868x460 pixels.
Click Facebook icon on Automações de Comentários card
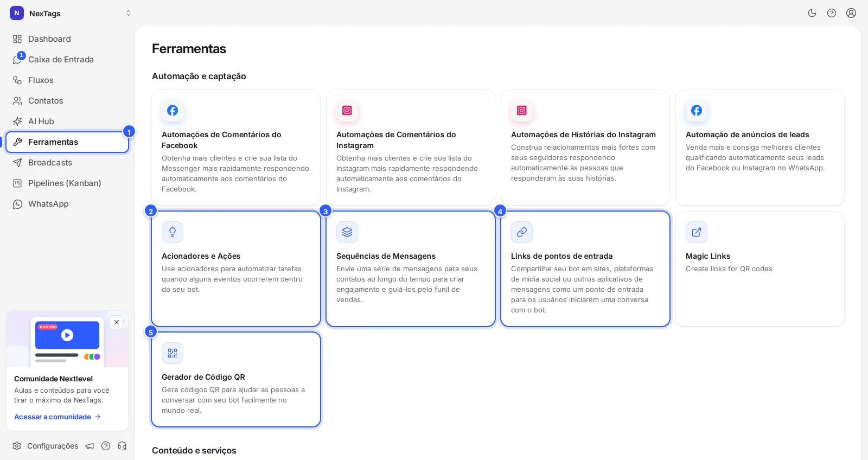pos(173,111)
